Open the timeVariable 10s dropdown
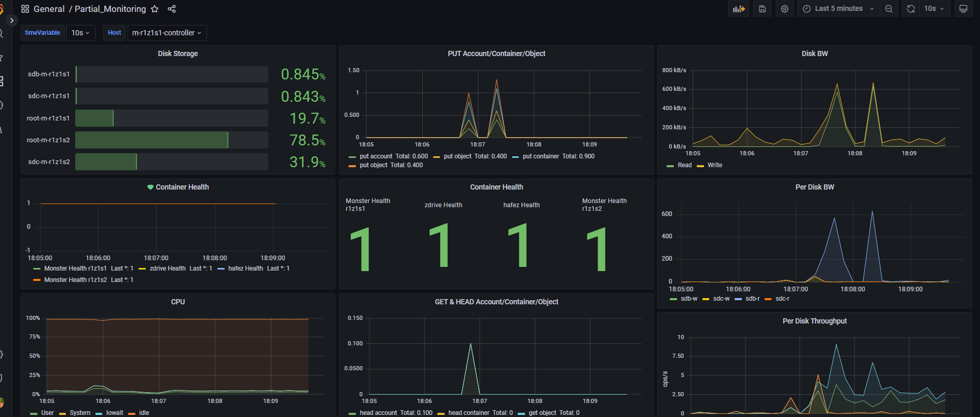 click(80, 33)
